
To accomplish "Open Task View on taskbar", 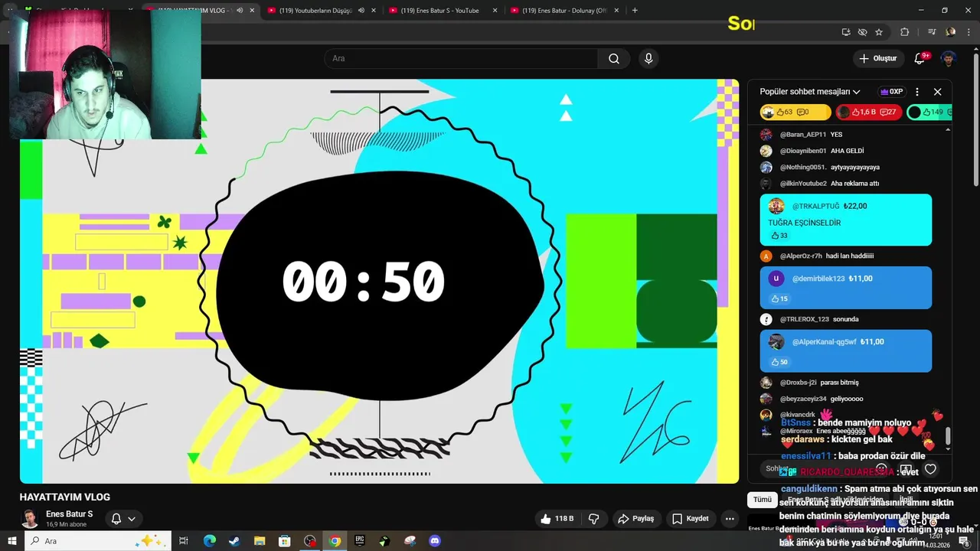I will click(x=184, y=541).
